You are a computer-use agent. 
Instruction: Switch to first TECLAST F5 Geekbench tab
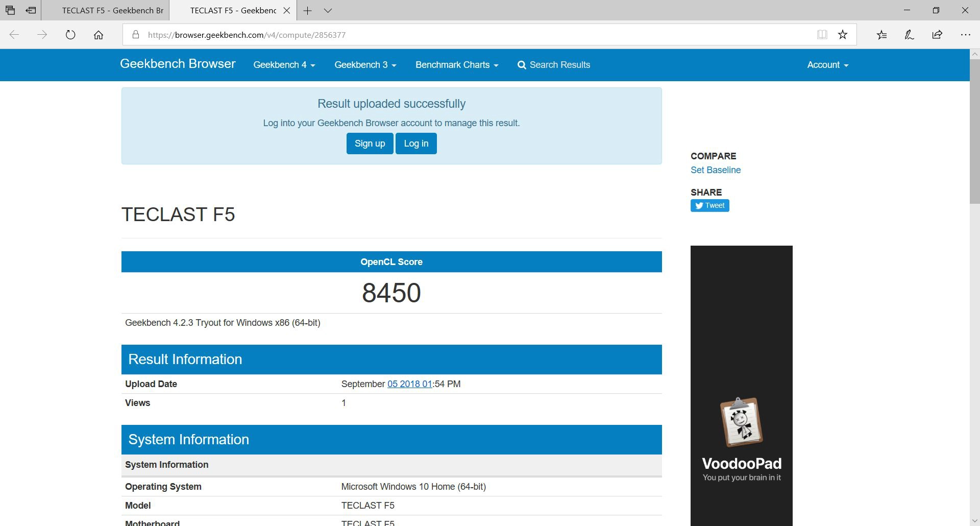click(106, 10)
